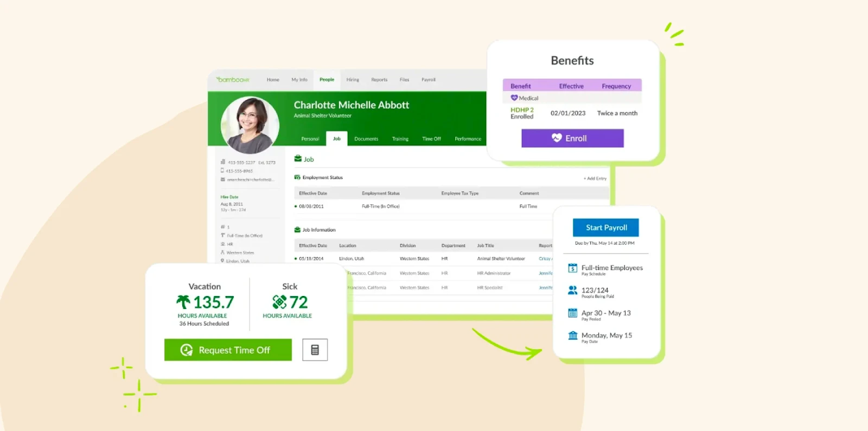Click the Hire Date label in sidebar

click(229, 197)
